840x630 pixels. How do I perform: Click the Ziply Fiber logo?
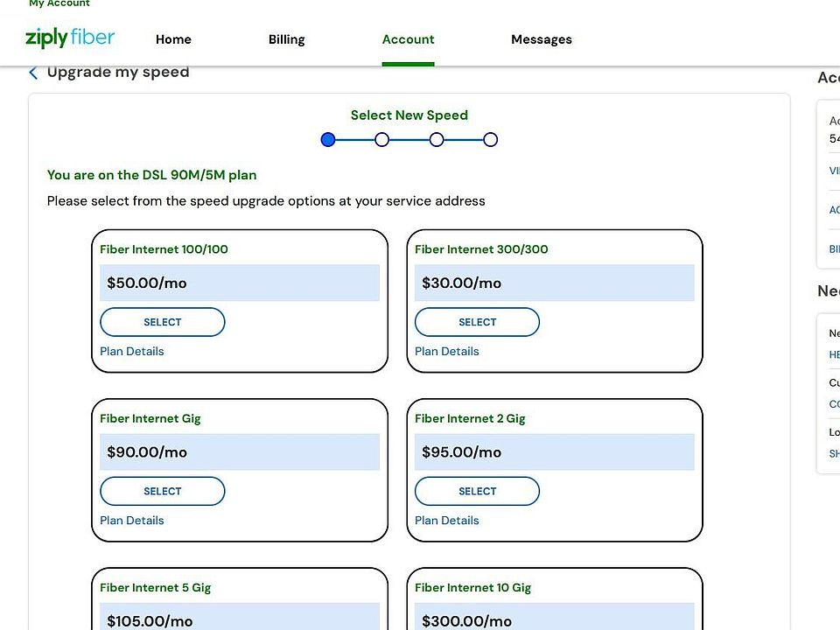click(x=70, y=38)
